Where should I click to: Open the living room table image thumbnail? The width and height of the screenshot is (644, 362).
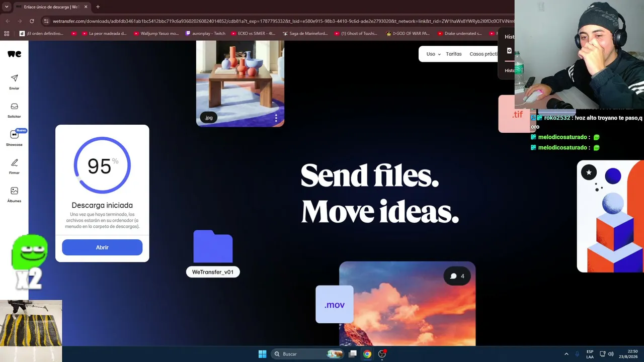pos(240,83)
